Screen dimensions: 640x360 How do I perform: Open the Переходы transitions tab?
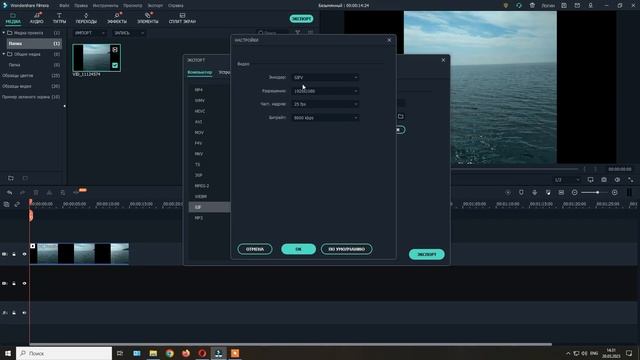[x=86, y=18]
